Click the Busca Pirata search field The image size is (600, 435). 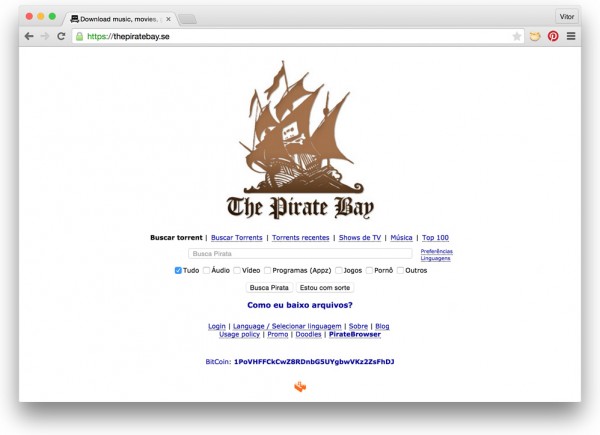click(x=300, y=254)
